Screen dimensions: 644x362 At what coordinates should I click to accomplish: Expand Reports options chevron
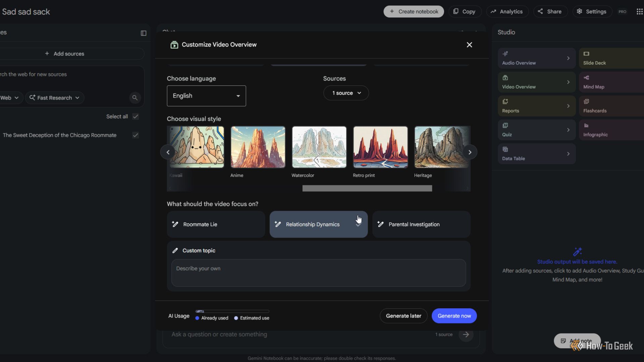pyautogui.click(x=568, y=106)
